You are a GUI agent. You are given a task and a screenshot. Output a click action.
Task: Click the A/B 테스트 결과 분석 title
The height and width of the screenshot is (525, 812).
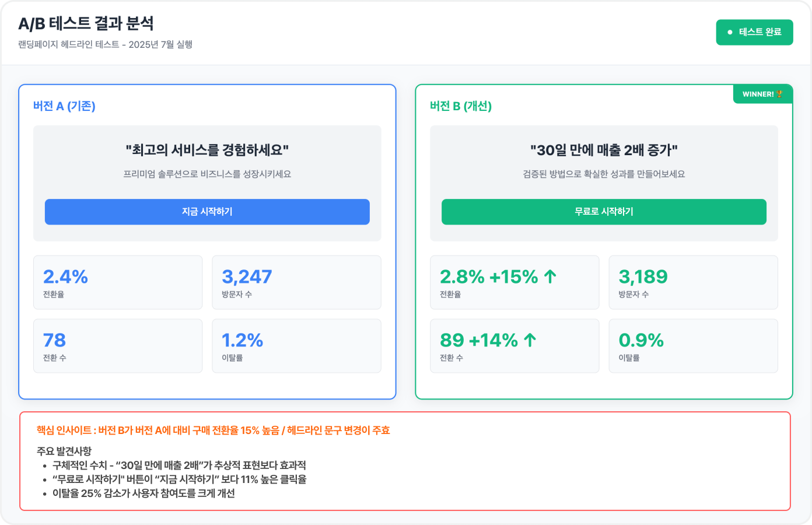86,23
